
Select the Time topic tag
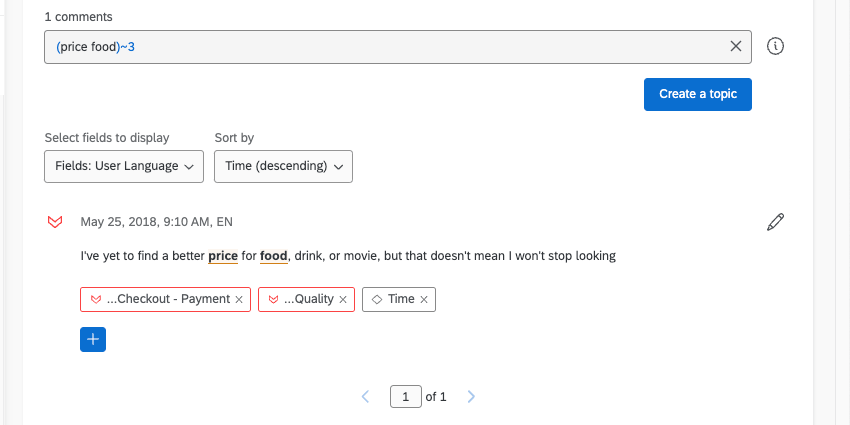[398, 299]
